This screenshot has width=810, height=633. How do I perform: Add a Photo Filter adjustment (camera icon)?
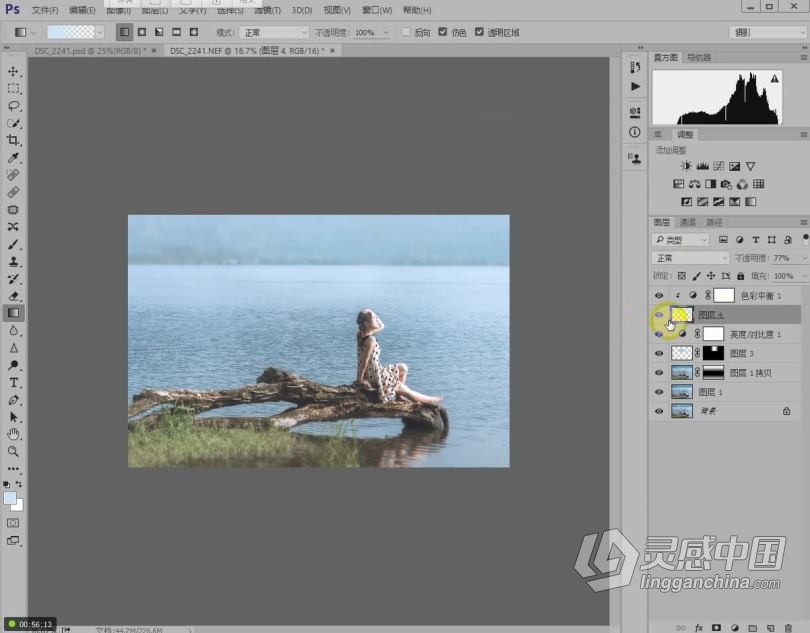click(x=726, y=184)
